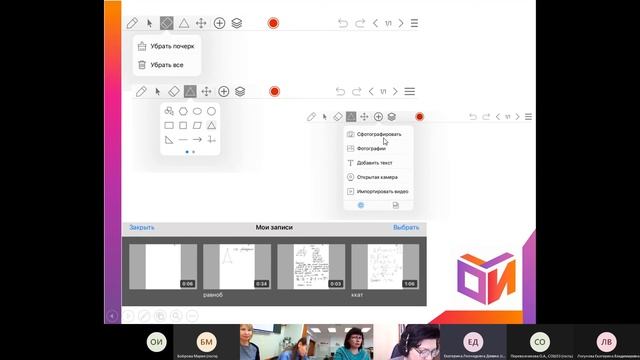Select the move arrows tool above 'Убрать все' menu

pyautogui.click(x=201, y=23)
